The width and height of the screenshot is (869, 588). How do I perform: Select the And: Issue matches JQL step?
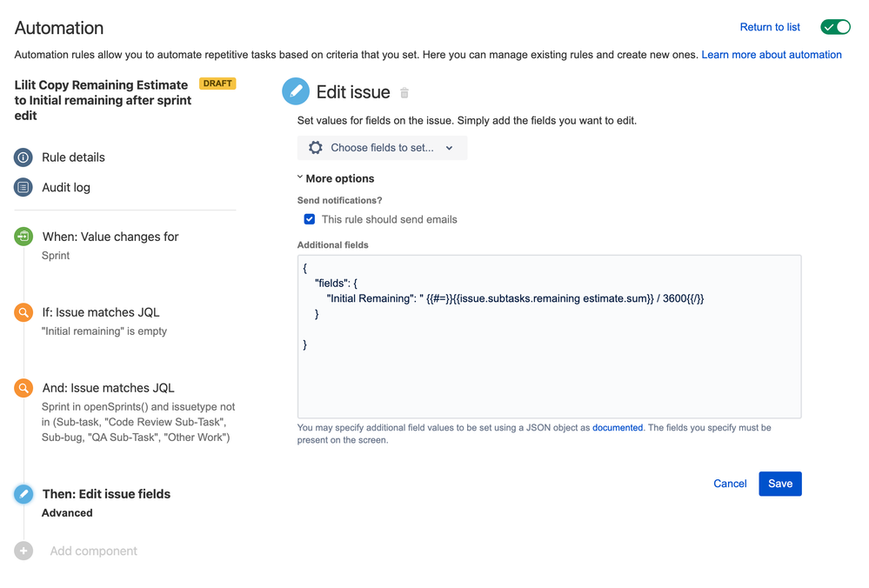click(x=108, y=388)
